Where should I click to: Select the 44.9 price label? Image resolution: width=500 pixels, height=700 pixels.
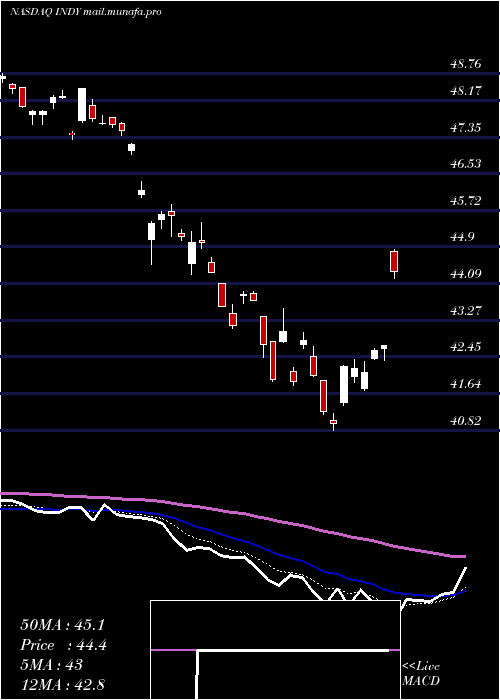[x=462, y=237]
